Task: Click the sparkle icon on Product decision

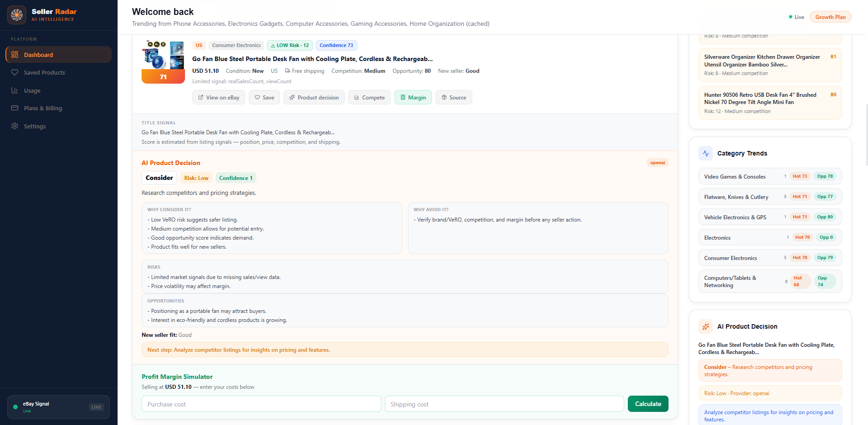Action: 292,98
